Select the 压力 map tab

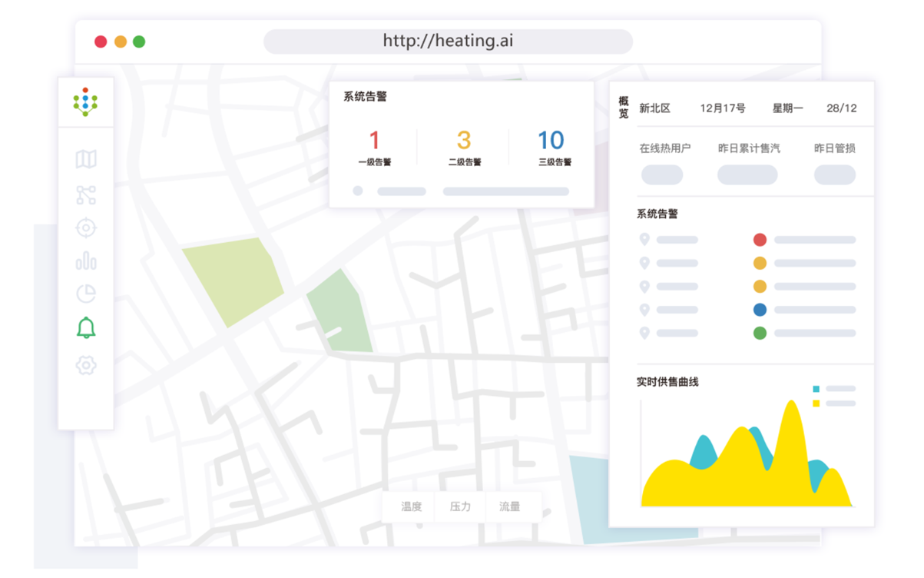point(460,507)
